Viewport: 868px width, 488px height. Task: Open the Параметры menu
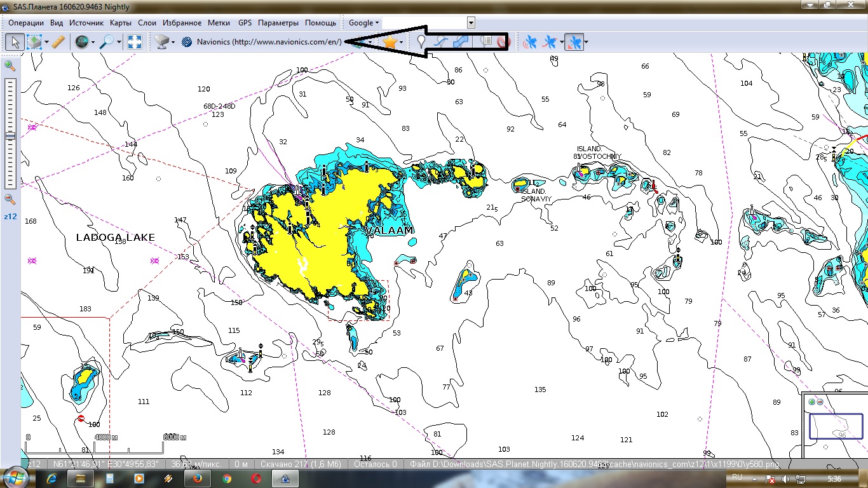(278, 23)
